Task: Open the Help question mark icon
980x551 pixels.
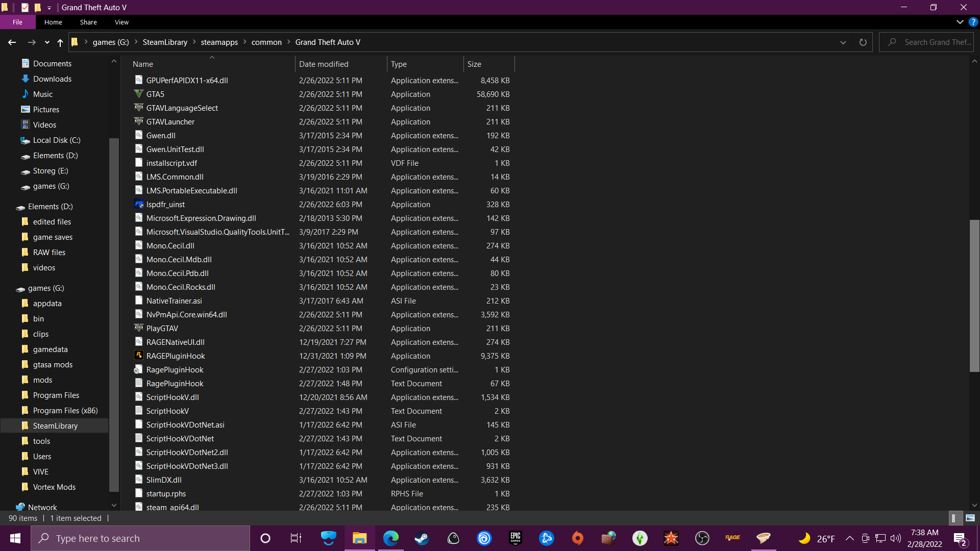Action: point(973,22)
